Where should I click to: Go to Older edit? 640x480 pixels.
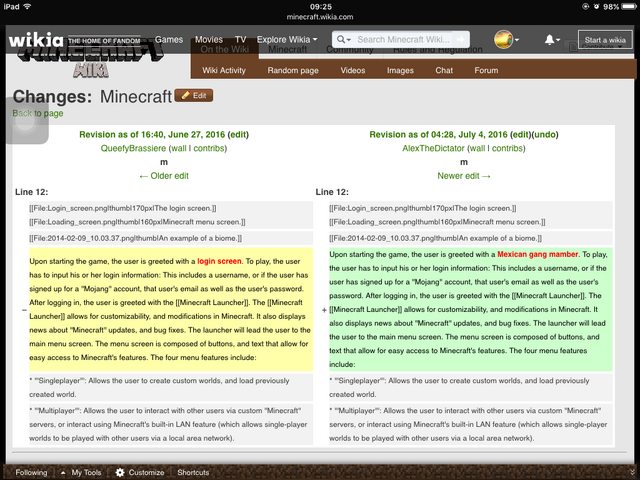pos(164,176)
